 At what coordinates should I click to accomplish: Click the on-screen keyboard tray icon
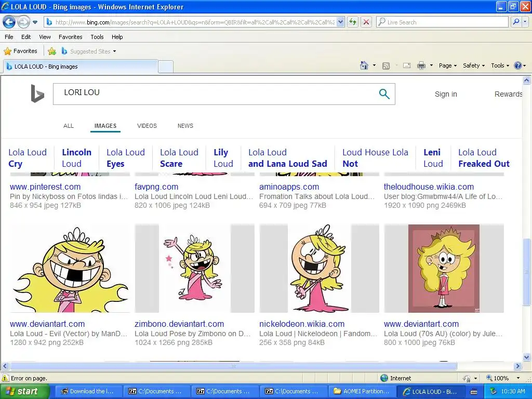[x=474, y=392]
